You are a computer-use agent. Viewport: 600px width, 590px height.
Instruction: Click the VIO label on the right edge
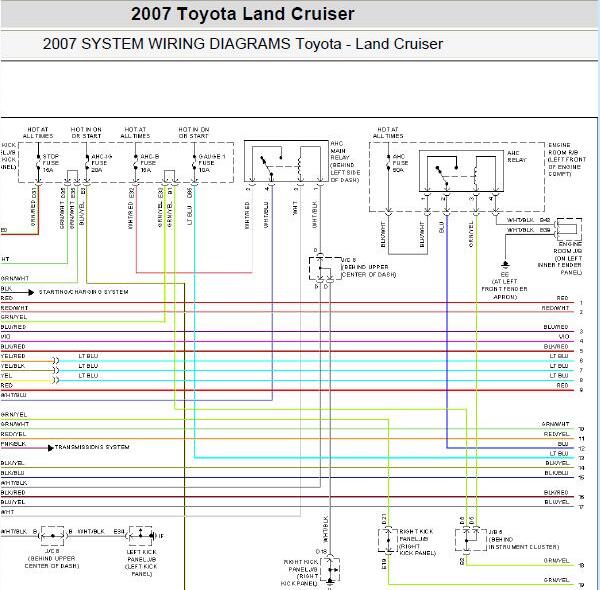click(x=564, y=337)
